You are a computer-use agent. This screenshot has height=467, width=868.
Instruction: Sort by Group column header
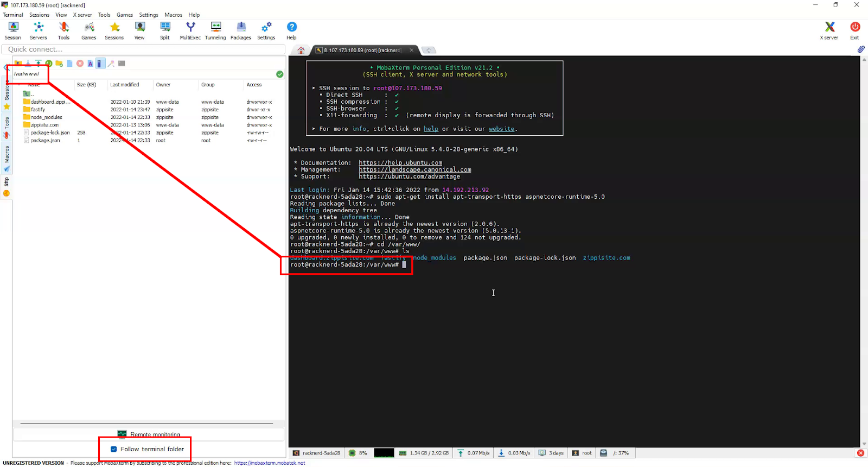point(221,85)
